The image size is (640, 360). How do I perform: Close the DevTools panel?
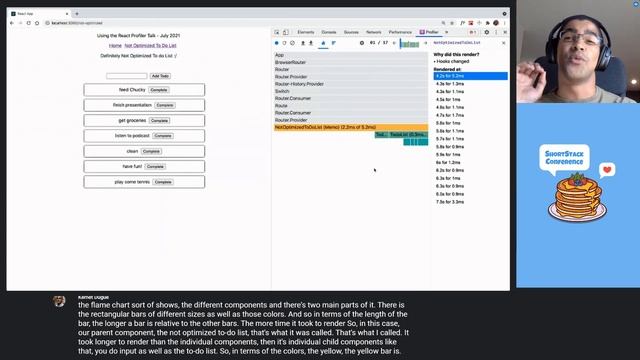[505, 32]
